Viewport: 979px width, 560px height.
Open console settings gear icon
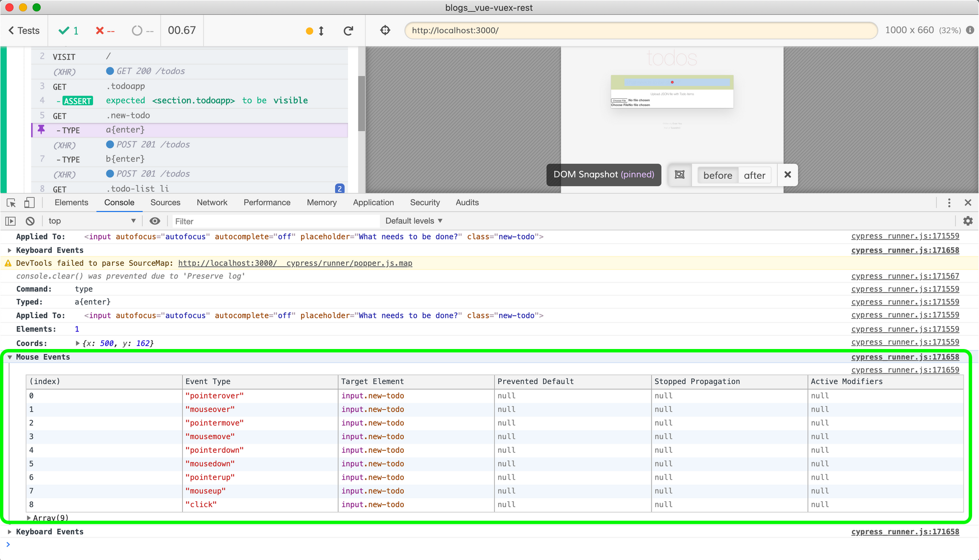[968, 221]
